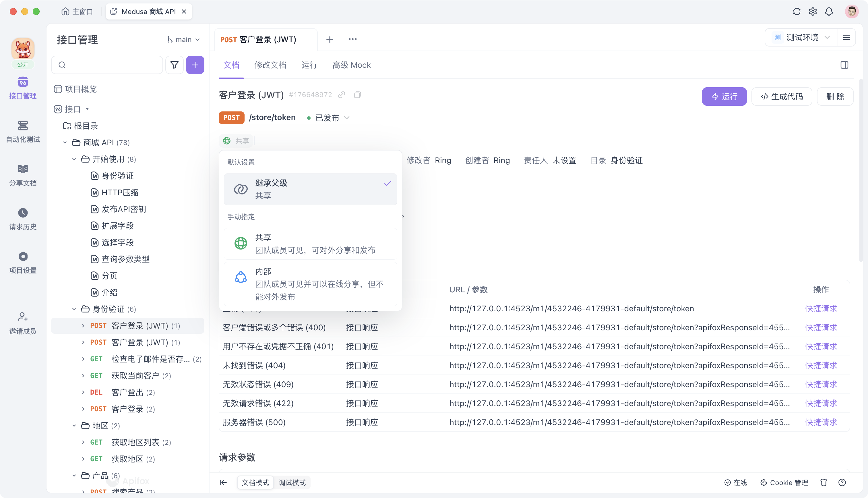The width and height of the screenshot is (868, 498).
Task: Click 快捷请求 for the 404 response
Action: [821, 365]
